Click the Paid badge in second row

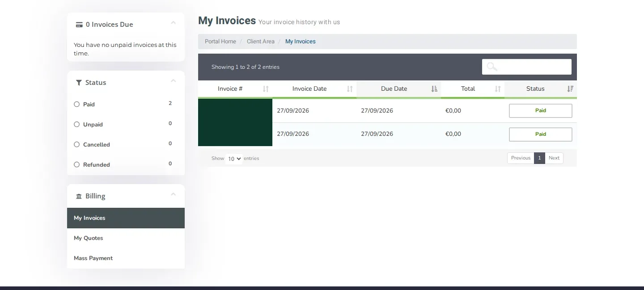pos(541,134)
